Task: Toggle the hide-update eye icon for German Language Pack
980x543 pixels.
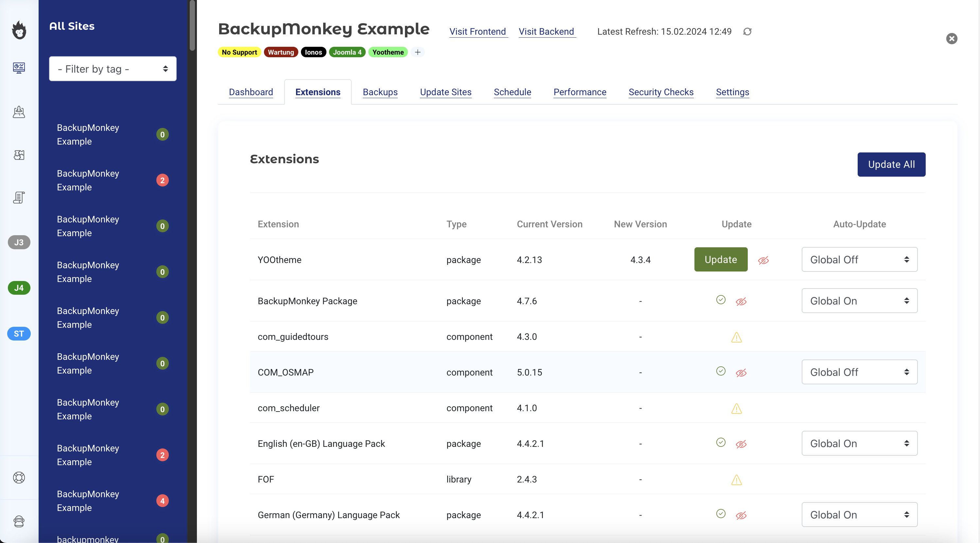Action: [741, 516]
